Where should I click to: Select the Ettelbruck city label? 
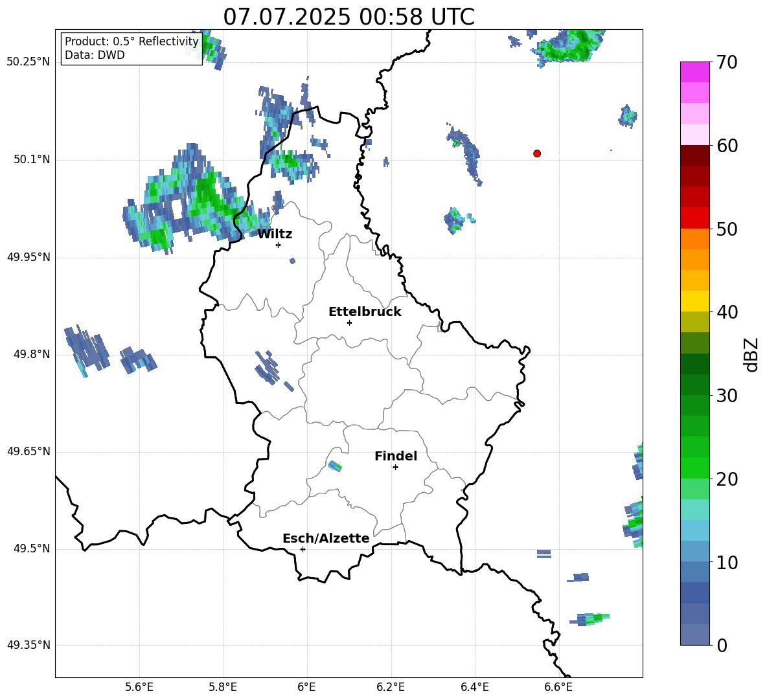(x=365, y=312)
